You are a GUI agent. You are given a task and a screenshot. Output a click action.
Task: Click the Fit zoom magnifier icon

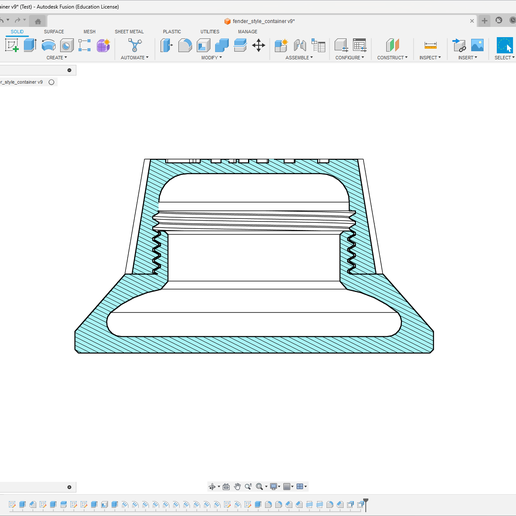click(259, 487)
